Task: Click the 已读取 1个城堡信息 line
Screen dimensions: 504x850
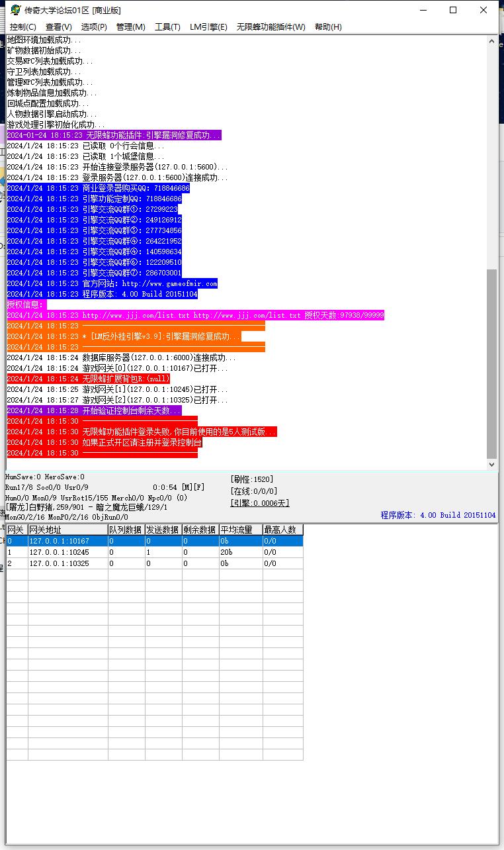Action: point(85,156)
